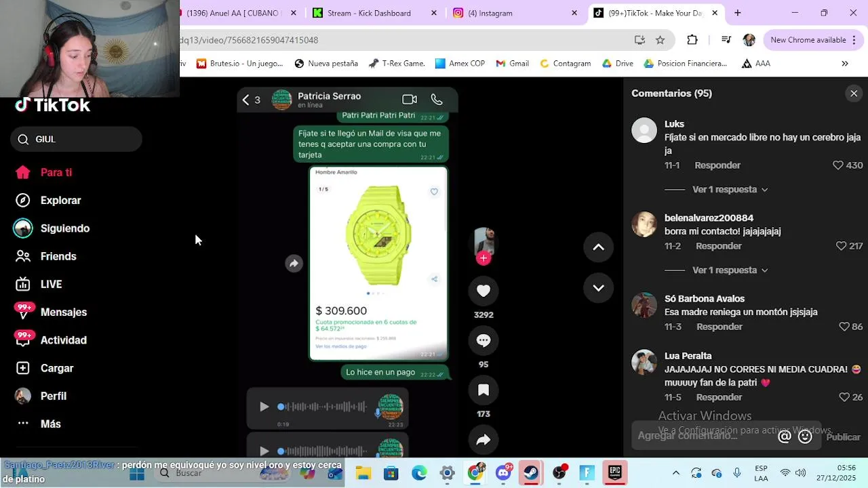Click the Publicar button

(x=843, y=437)
